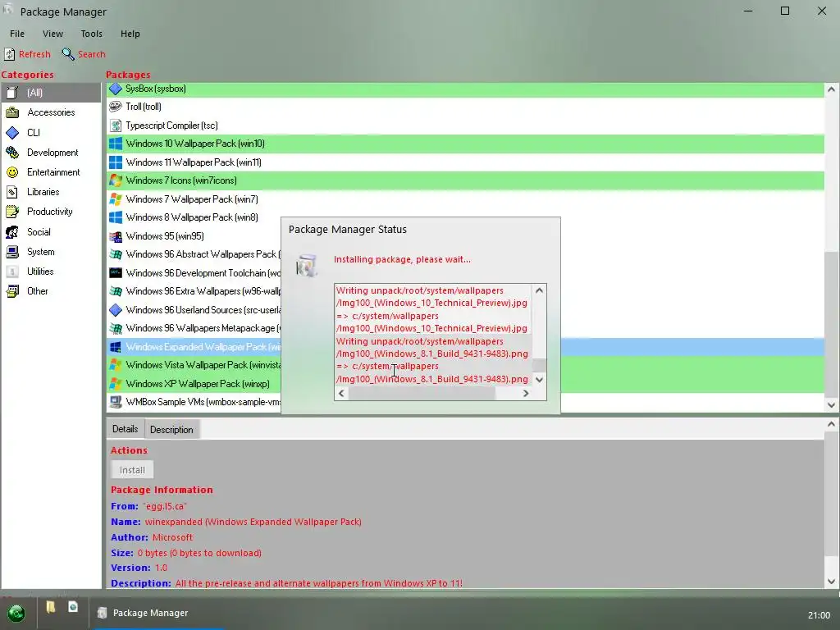840x630 pixels.
Task: Click the Search label in toolbar
Action: (x=92, y=54)
